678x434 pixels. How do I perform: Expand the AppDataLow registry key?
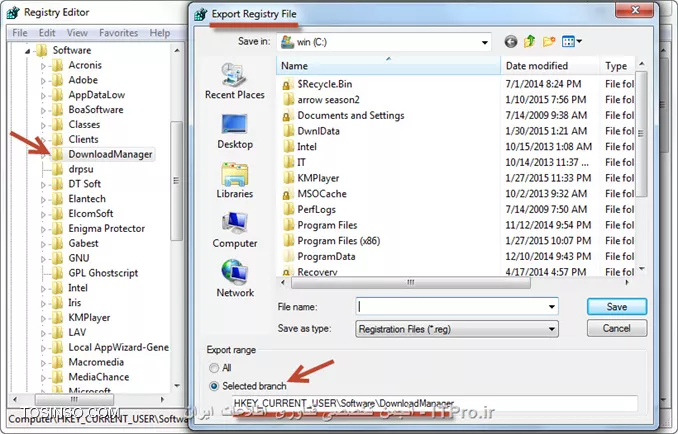43,96
